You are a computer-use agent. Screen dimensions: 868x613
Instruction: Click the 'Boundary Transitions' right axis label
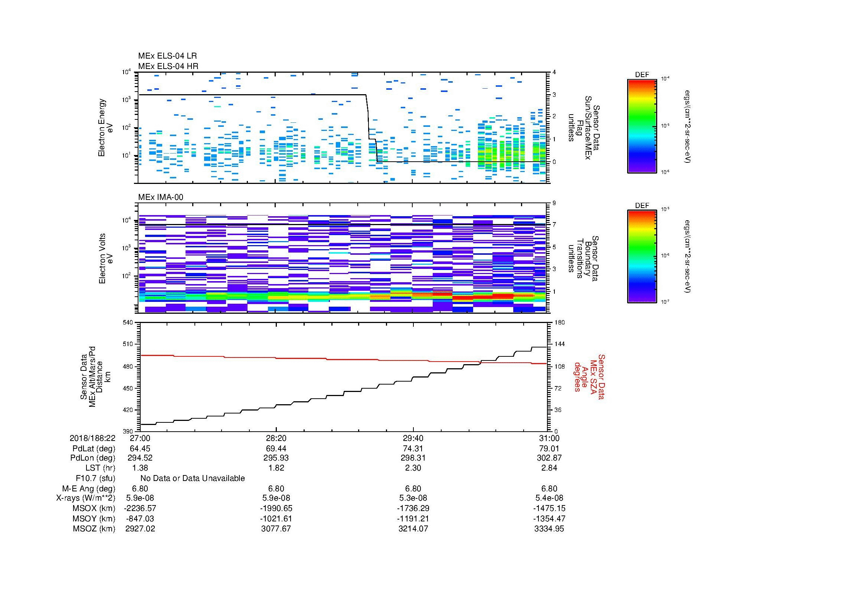point(584,259)
